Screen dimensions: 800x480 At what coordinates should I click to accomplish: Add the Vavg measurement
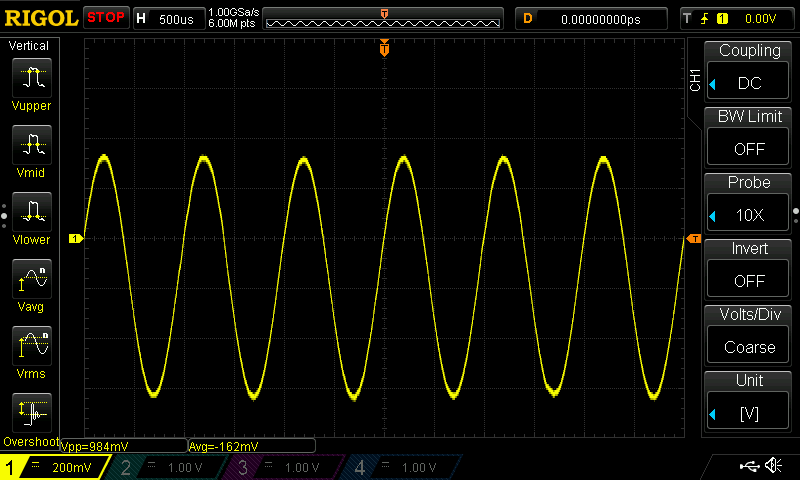(x=33, y=280)
